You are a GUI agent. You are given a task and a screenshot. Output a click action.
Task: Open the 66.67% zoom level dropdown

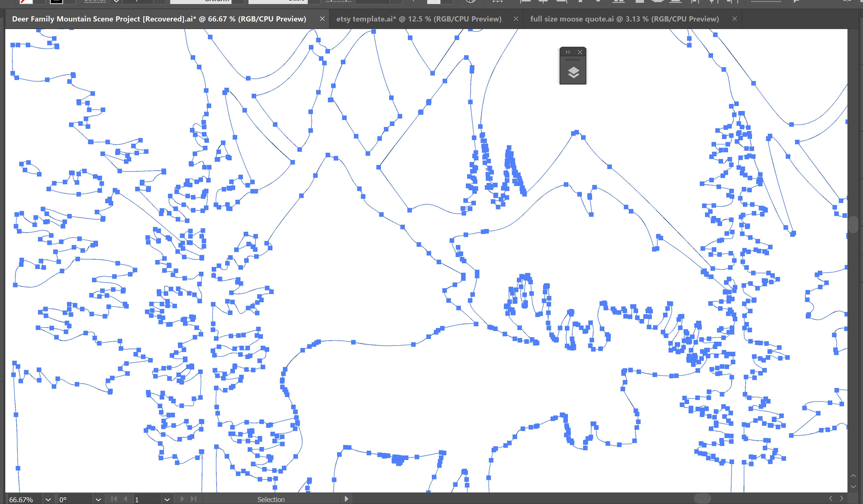coord(48,499)
